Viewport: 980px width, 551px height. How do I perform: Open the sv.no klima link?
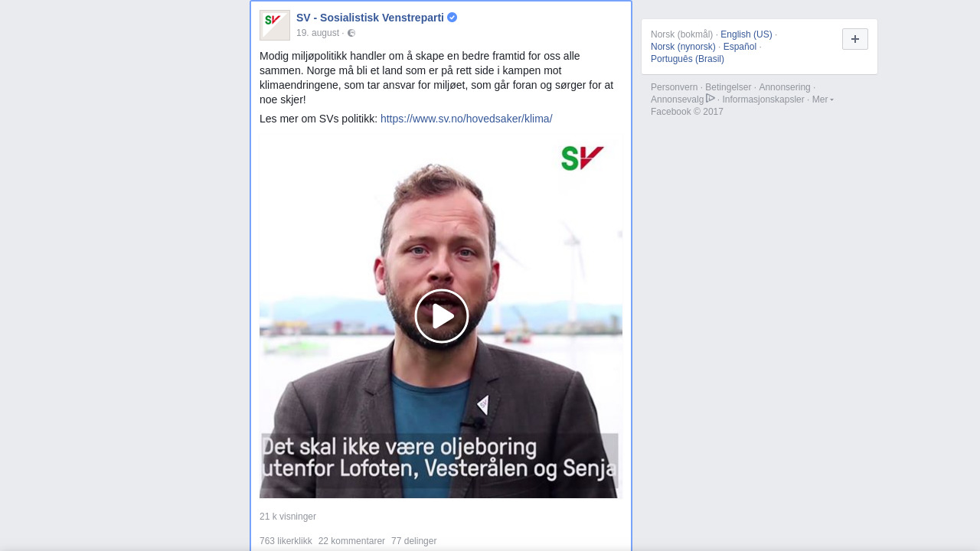click(466, 119)
